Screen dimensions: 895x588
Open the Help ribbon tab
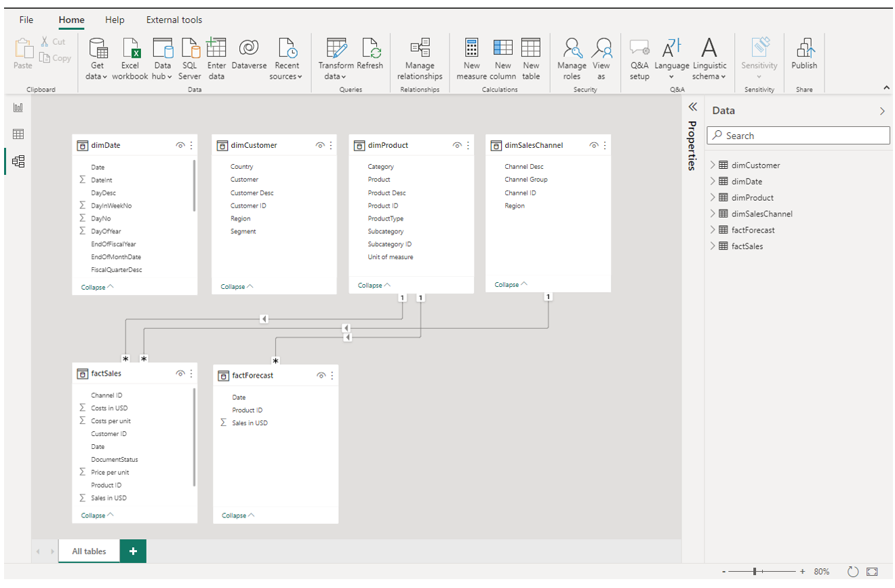point(115,20)
